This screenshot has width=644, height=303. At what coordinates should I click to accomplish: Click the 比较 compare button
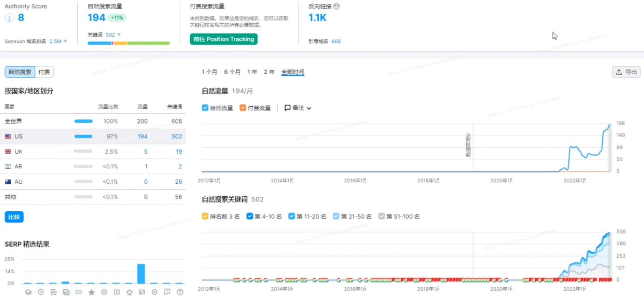pos(14,217)
